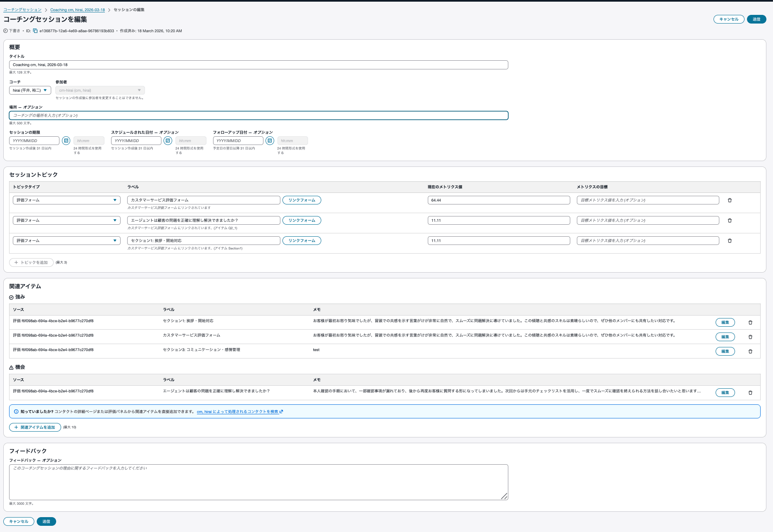
Task: Click 関連アイテムを追加 button
Action: [x=35, y=427]
